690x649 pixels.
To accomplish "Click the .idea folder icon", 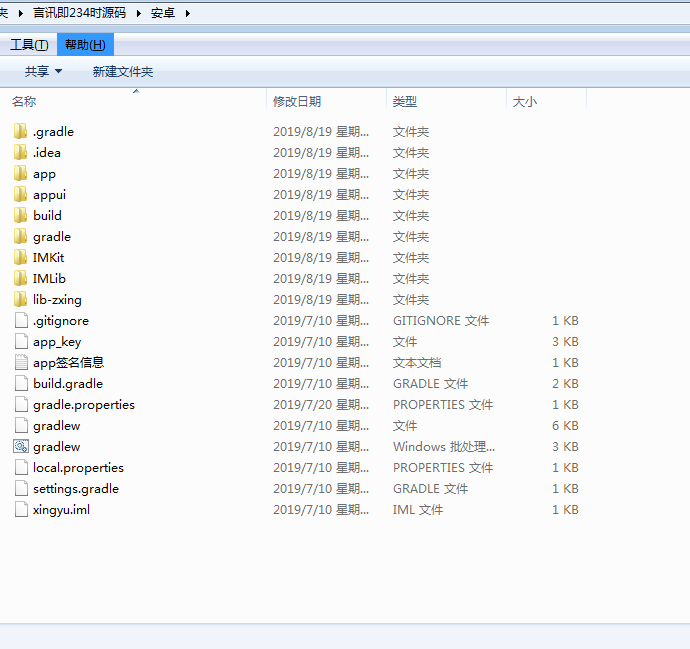I will point(21,152).
